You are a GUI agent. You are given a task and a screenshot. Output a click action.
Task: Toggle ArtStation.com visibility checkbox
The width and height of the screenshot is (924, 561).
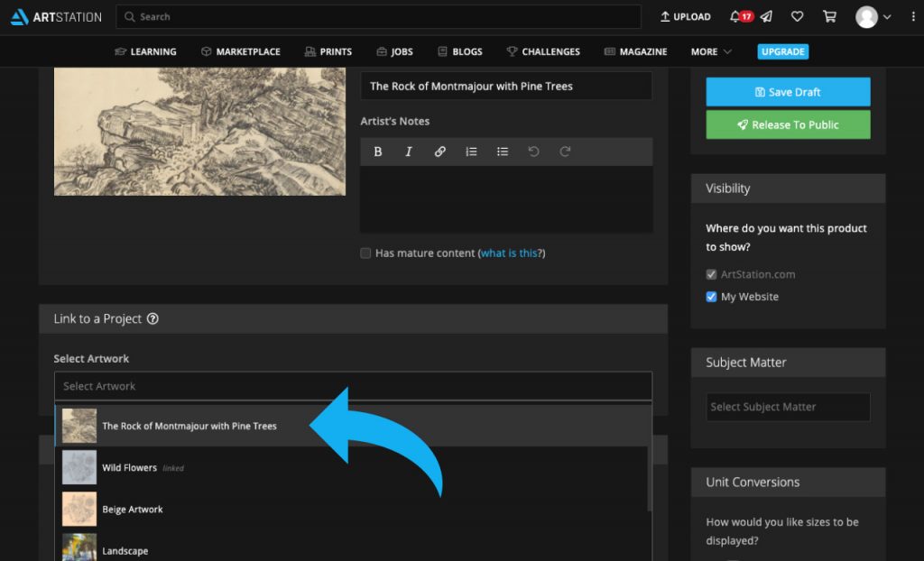click(x=711, y=274)
